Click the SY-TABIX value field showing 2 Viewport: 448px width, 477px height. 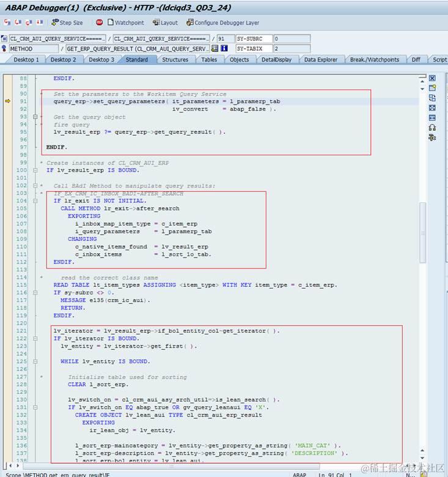292,49
